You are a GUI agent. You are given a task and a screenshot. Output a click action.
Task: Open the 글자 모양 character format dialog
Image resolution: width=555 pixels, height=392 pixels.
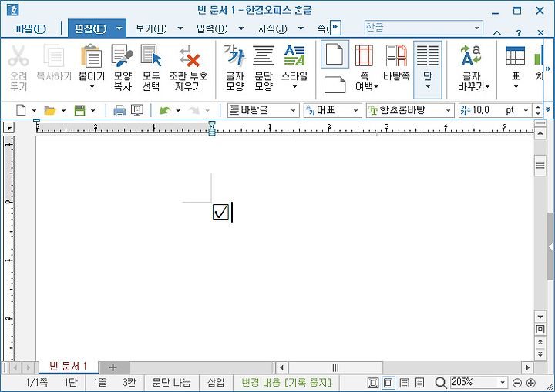[234, 56]
